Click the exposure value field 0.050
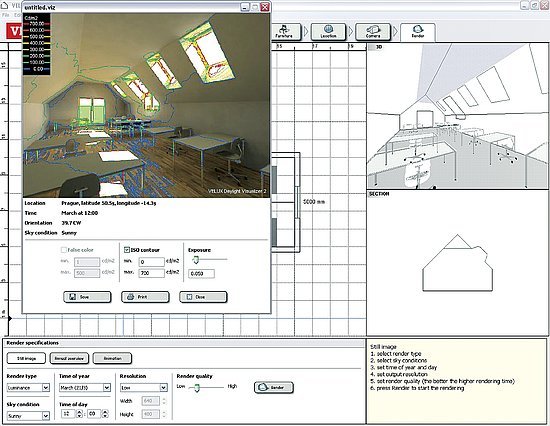Viewport: 550px width, 426px height. 201,274
